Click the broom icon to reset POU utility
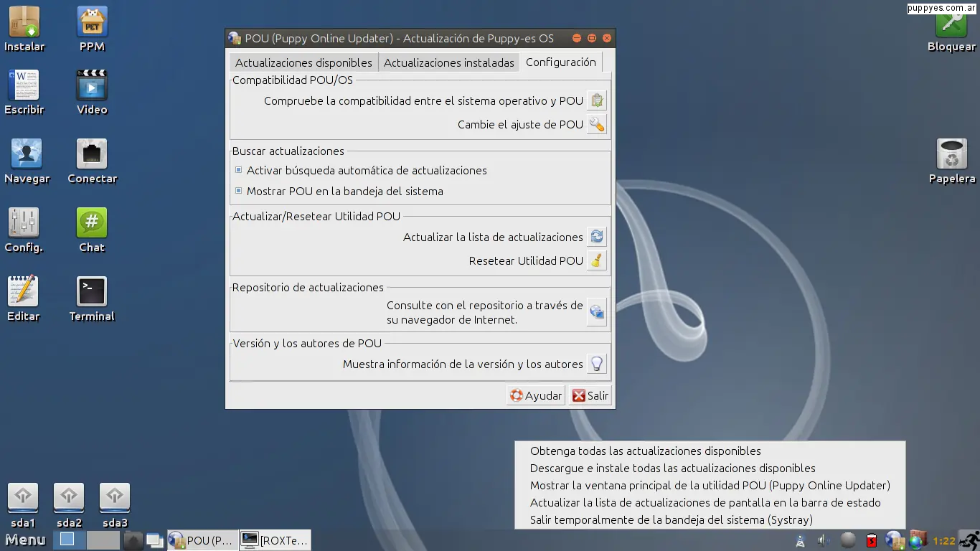This screenshot has width=980, height=551. [x=597, y=260]
